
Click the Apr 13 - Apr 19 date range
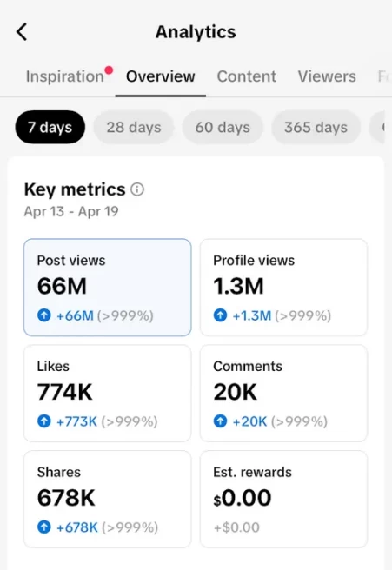pos(71,211)
